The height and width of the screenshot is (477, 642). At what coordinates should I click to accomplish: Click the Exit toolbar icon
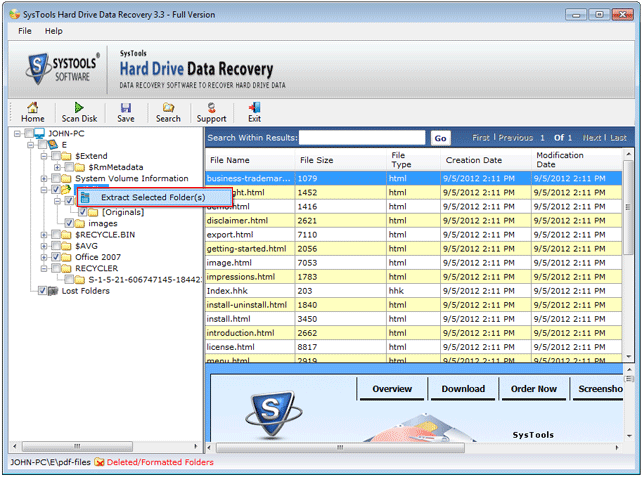(x=254, y=107)
